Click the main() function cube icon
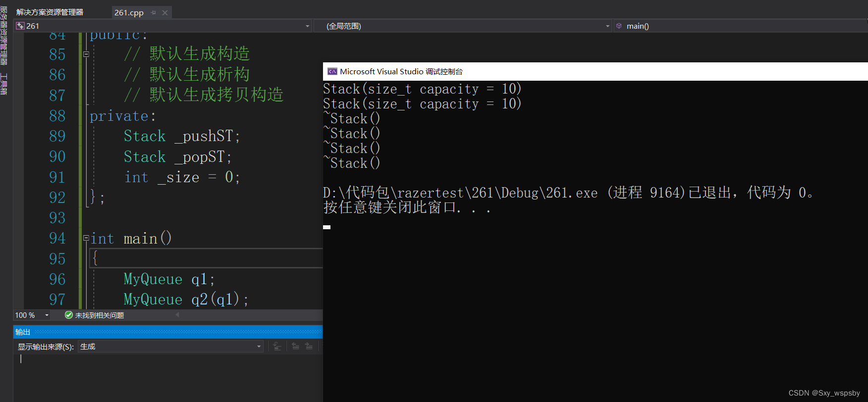This screenshot has width=868, height=402. pos(619,26)
